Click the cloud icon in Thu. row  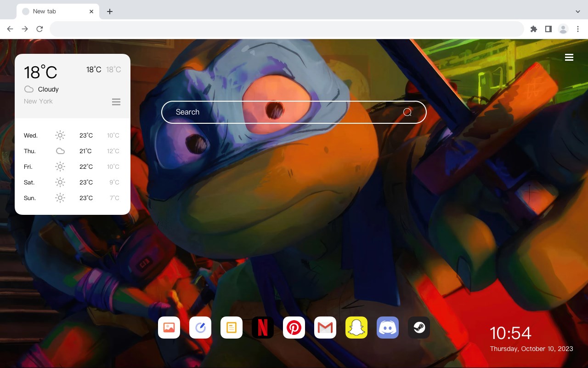(60, 151)
